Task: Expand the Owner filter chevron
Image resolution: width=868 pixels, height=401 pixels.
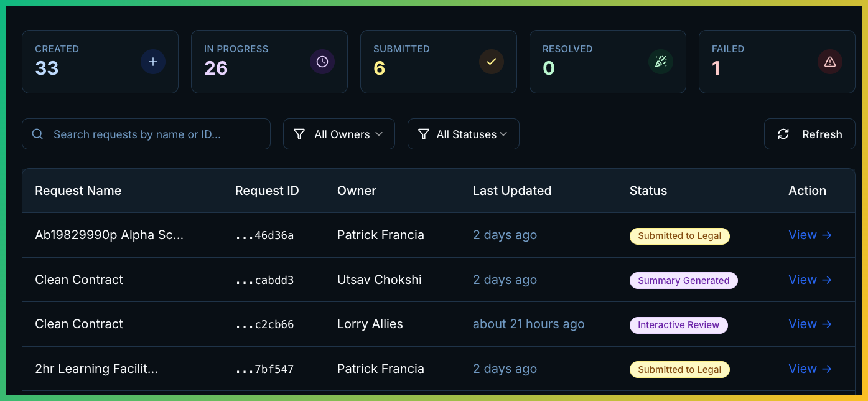Action: (x=381, y=134)
